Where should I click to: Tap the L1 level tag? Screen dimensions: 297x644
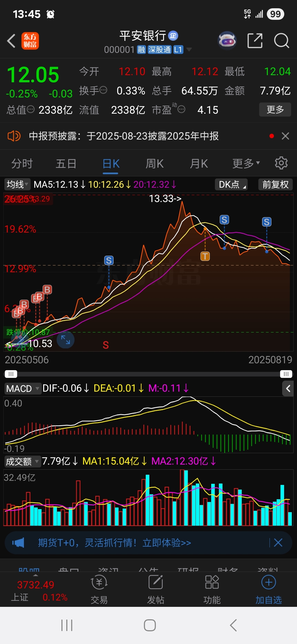pyautogui.click(x=178, y=50)
